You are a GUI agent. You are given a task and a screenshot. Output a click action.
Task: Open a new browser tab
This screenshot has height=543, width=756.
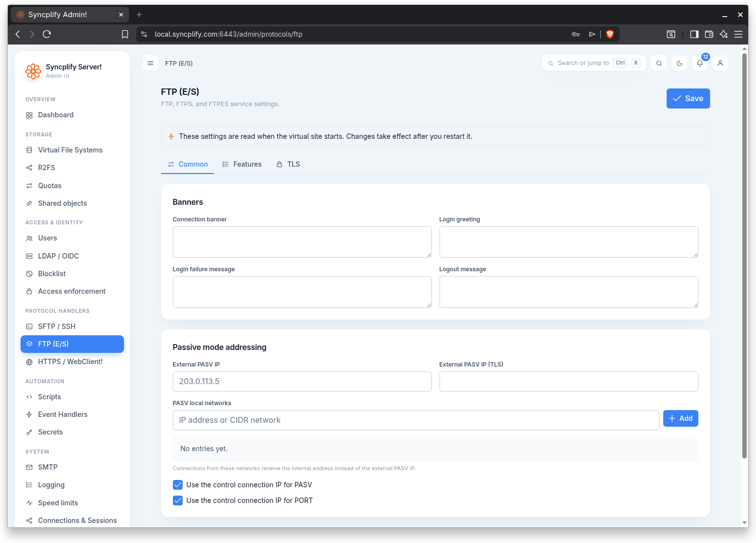139,15
